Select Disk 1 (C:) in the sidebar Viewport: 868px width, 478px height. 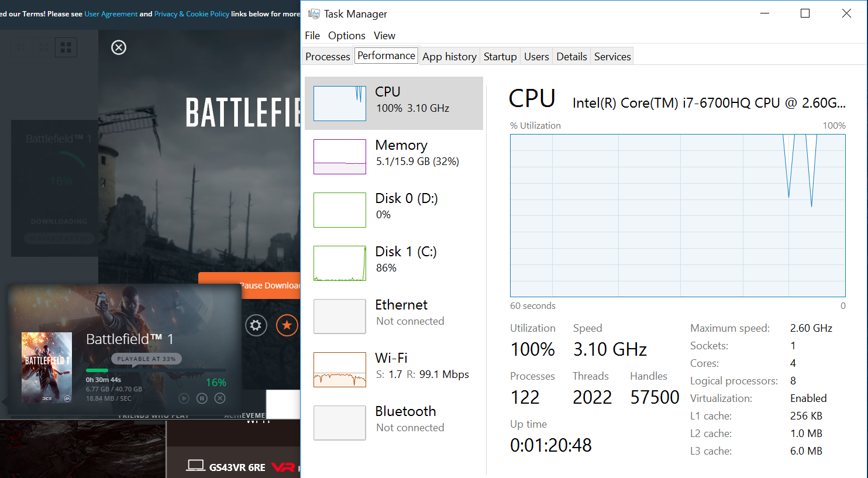[x=394, y=263]
